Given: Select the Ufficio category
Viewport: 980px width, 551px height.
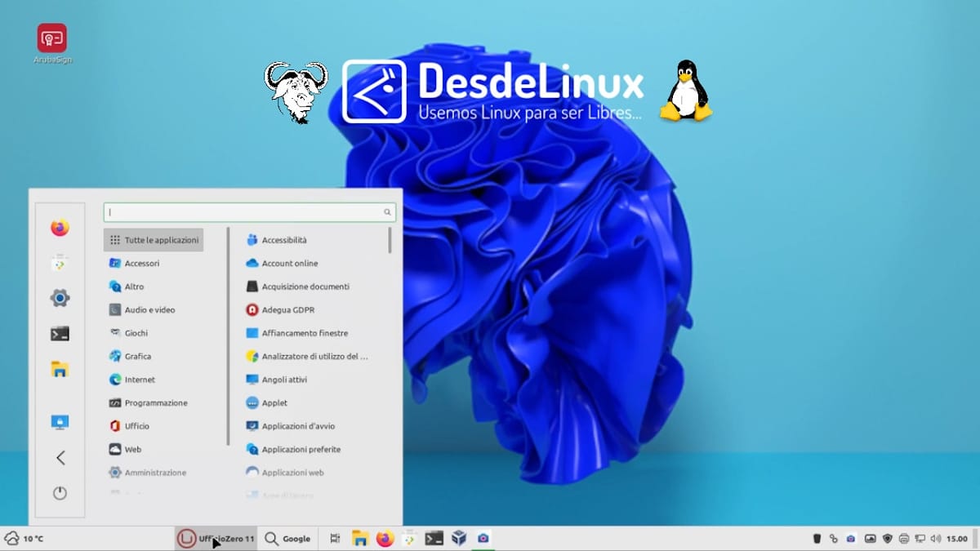Looking at the screenshot, I should click(x=136, y=426).
